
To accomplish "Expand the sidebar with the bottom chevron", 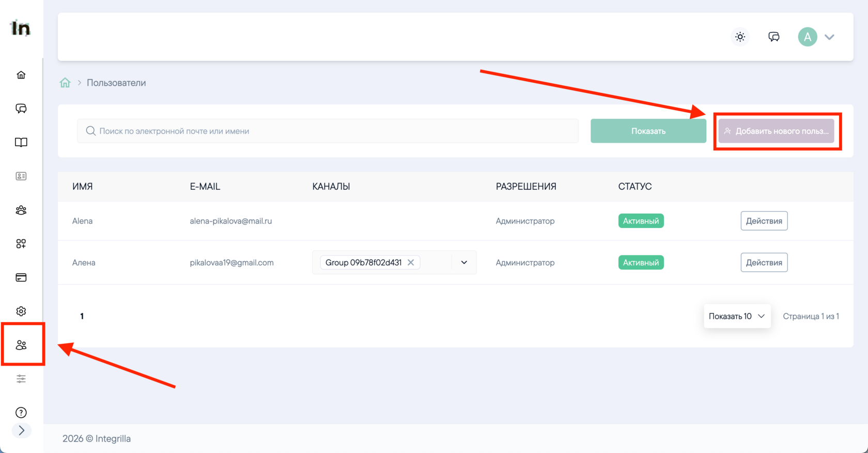I will 21,430.
